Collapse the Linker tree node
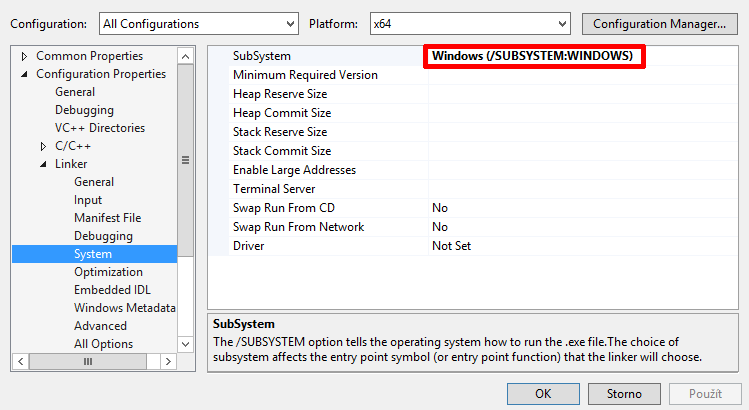 [x=43, y=164]
